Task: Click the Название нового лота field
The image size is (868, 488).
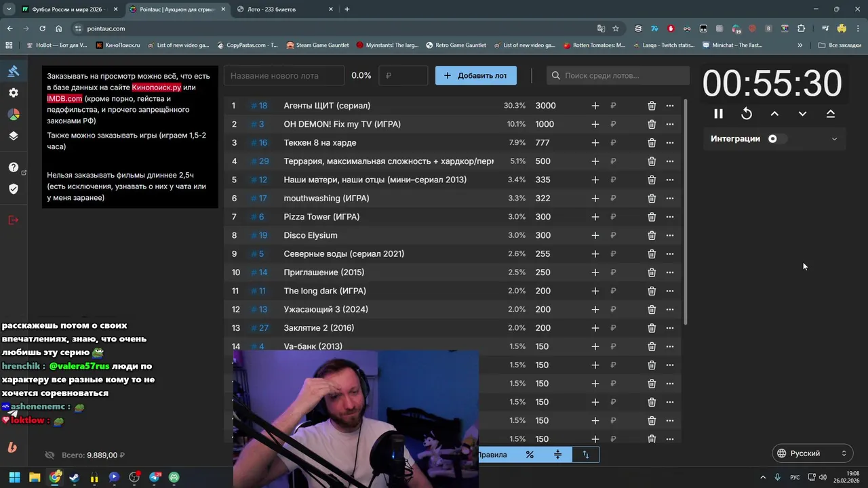Action: (x=284, y=76)
